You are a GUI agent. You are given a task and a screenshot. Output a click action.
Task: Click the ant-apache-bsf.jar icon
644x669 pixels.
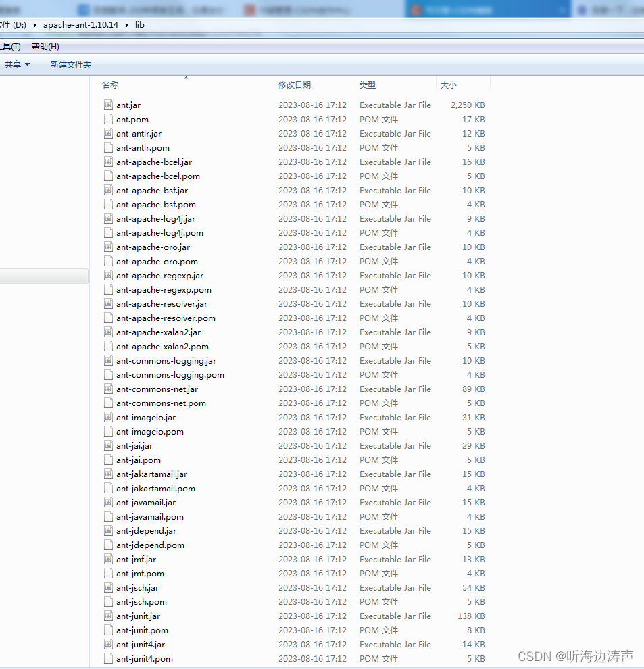(x=108, y=191)
